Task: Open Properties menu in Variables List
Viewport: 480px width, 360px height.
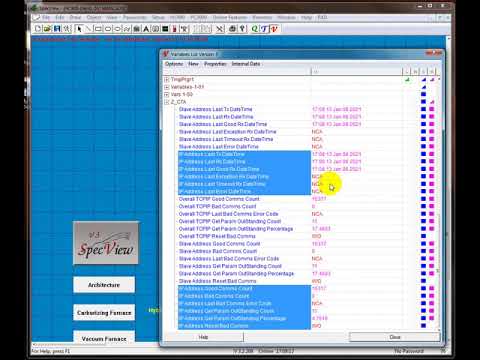Action: (x=215, y=64)
